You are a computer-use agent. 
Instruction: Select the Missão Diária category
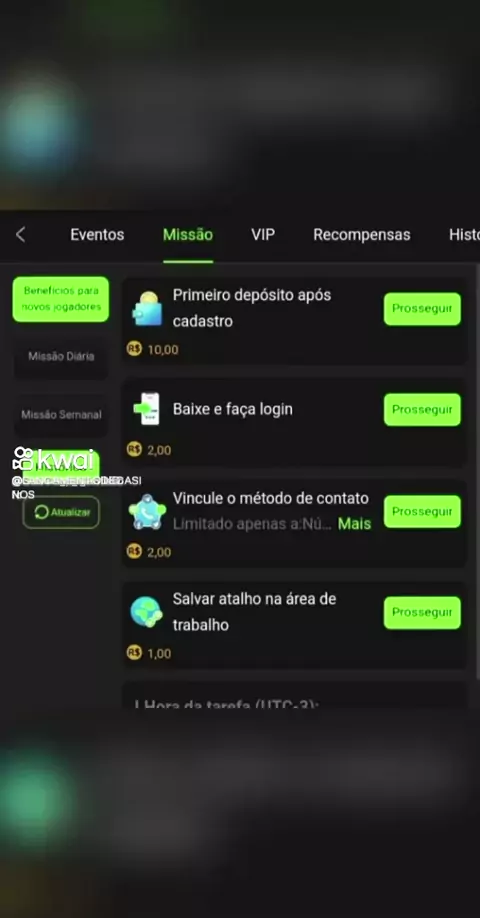tap(61, 357)
